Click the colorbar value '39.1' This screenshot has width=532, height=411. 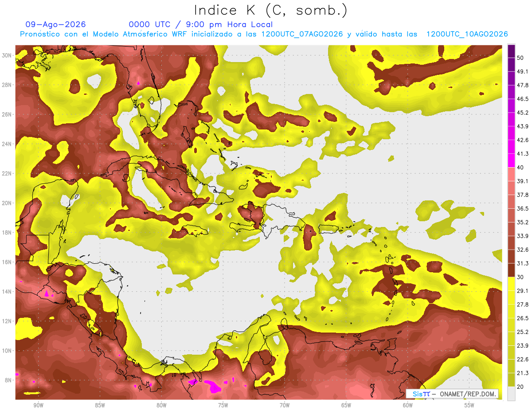tap(523, 181)
